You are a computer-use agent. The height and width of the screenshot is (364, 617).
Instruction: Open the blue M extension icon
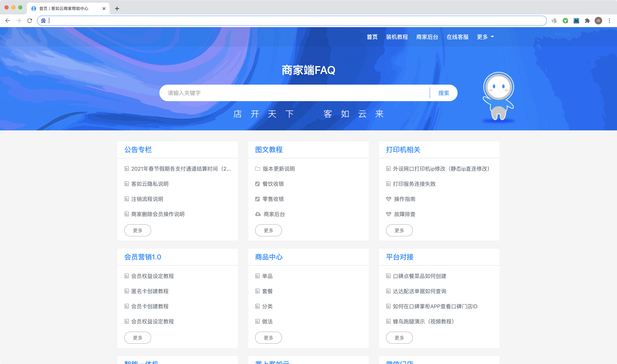pyautogui.click(x=576, y=21)
